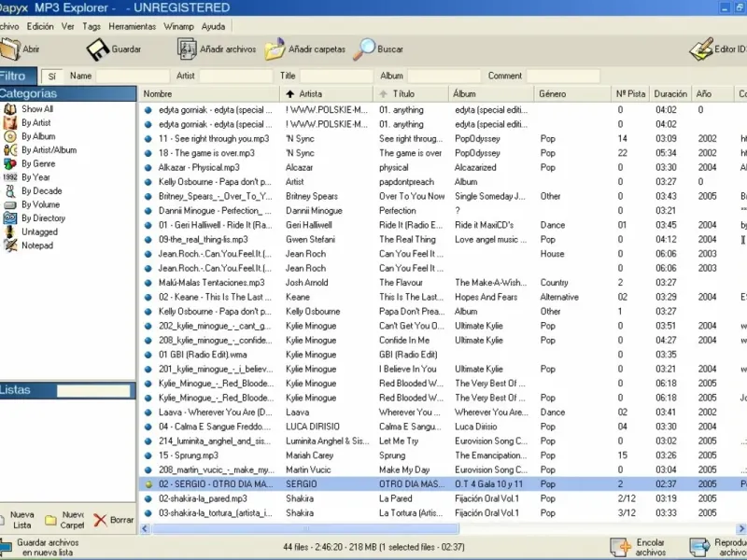Click the Artist filter input field

pyautogui.click(x=236, y=77)
